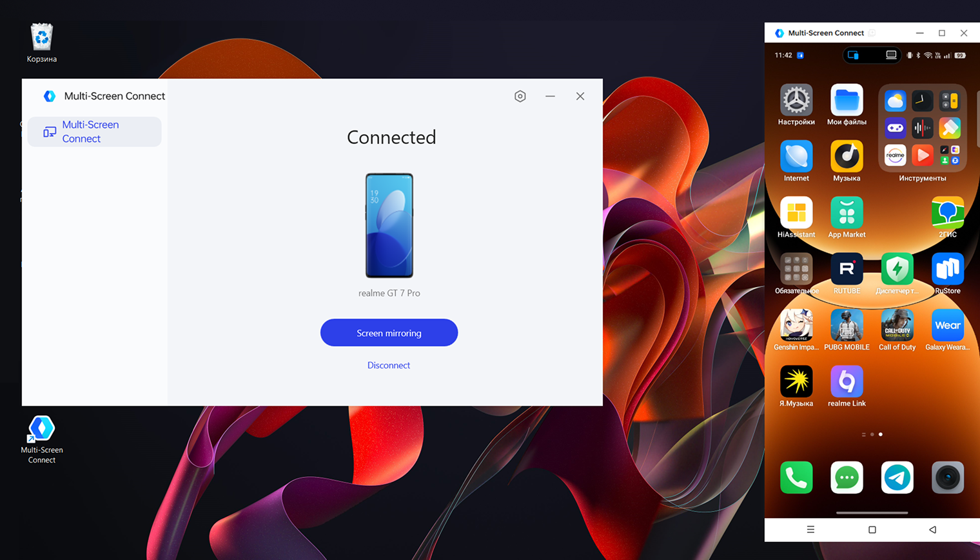980x560 pixels.
Task: Open paintbrush theme app in Инструменты folder
Action: [x=950, y=128]
